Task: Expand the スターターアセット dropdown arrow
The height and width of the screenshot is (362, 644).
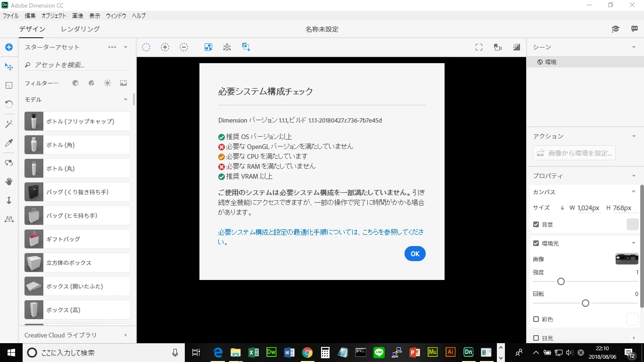Action: point(125,47)
